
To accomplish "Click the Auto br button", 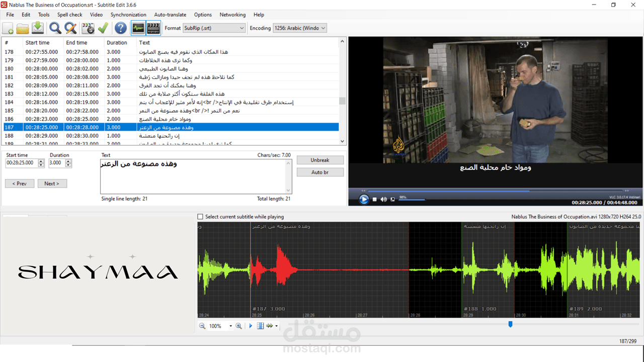I will click(x=320, y=172).
